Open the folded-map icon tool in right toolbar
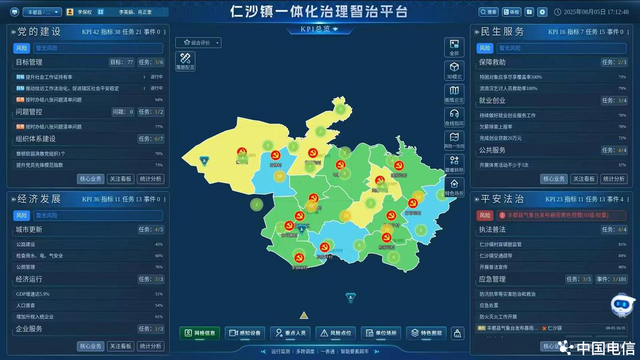The width and height of the screenshot is (640, 360). 454,91
